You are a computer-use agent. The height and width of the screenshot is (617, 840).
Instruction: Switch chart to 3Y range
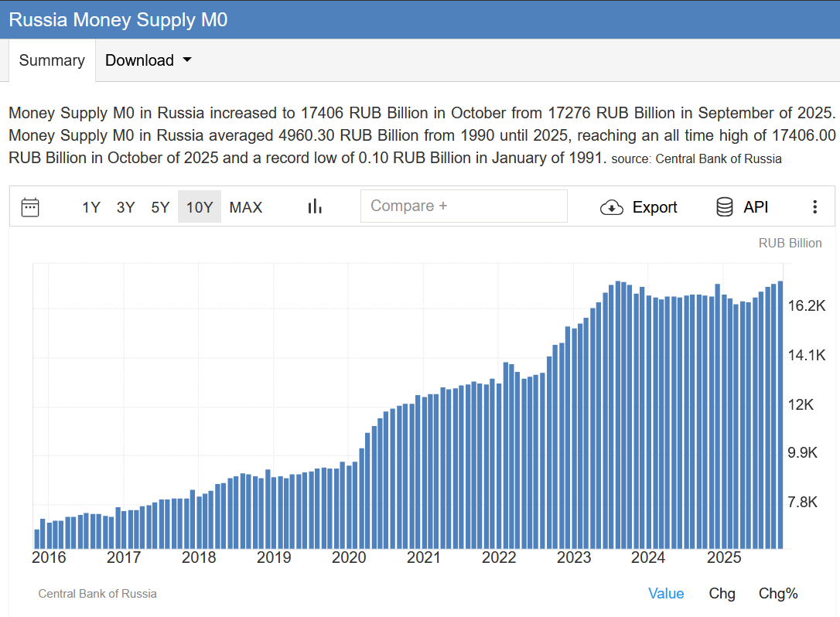[x=125, y=207]
